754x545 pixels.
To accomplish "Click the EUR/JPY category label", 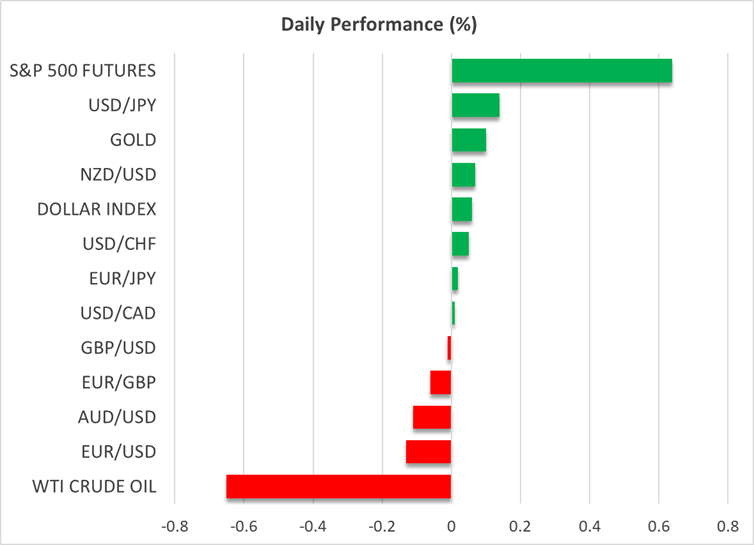I will pyautogui.click(x=122, y=279).
